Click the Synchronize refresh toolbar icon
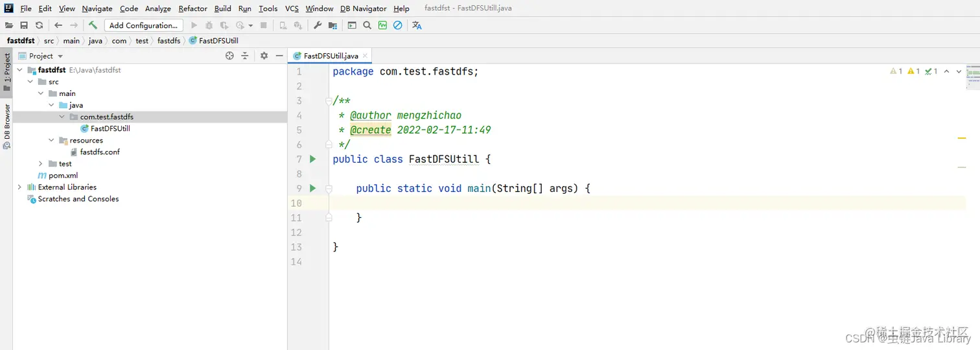 40,25
